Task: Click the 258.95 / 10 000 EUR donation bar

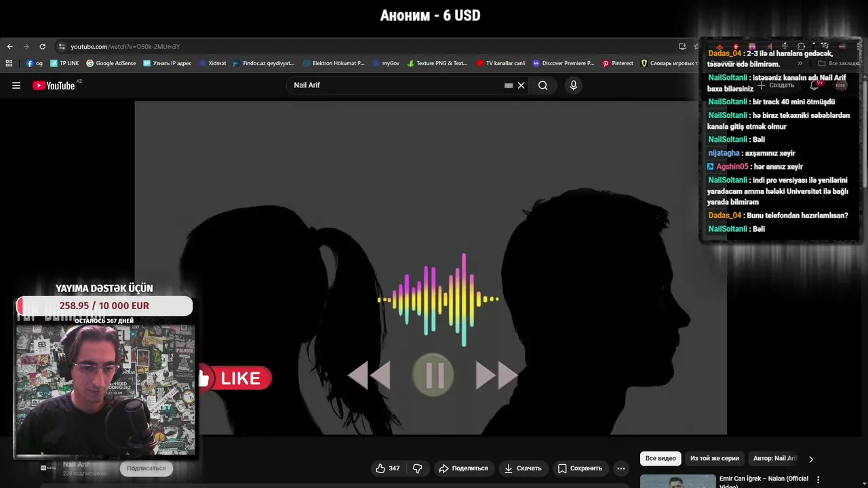Action: (x=104, y=306)
